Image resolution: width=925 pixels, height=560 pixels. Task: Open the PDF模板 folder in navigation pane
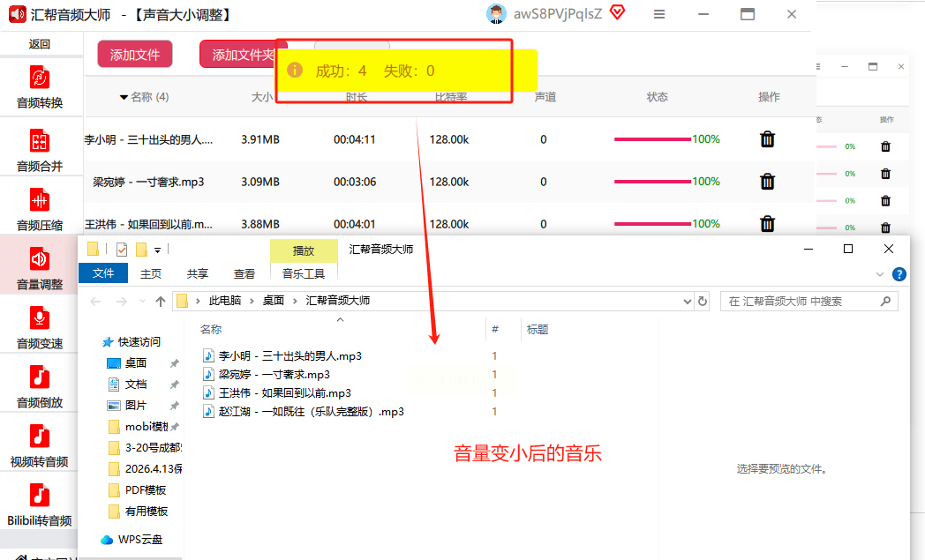(138, 490)
